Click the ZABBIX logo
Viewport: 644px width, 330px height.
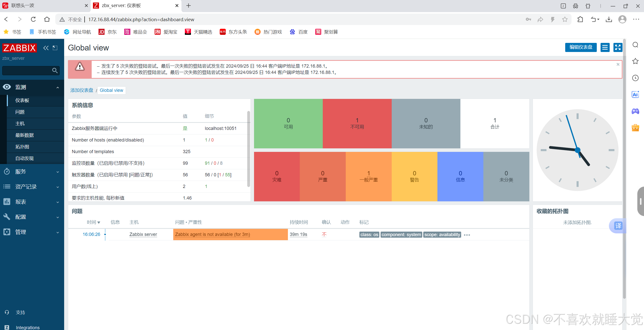click(x=19, y=48)
